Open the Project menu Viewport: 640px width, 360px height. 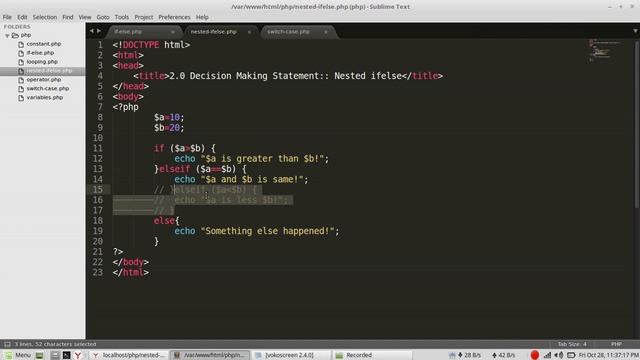(144, 17)
